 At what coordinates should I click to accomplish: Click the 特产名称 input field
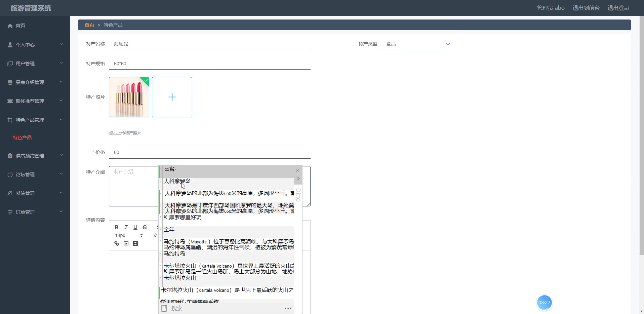210,44
